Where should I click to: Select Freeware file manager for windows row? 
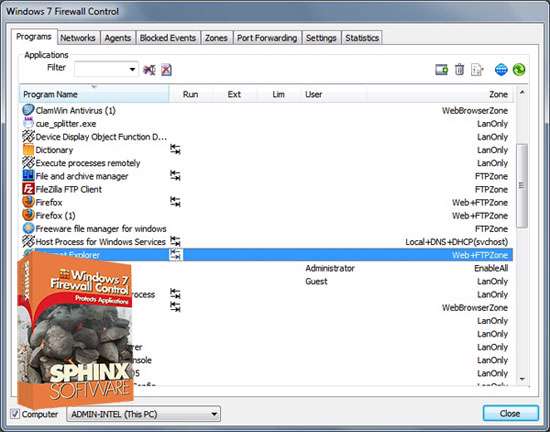tap(266, 229)
